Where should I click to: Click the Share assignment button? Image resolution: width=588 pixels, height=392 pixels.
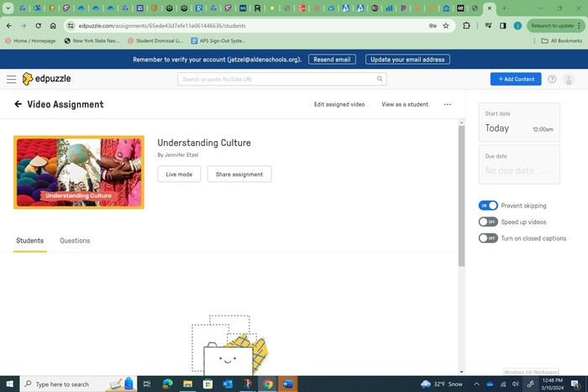239,175
